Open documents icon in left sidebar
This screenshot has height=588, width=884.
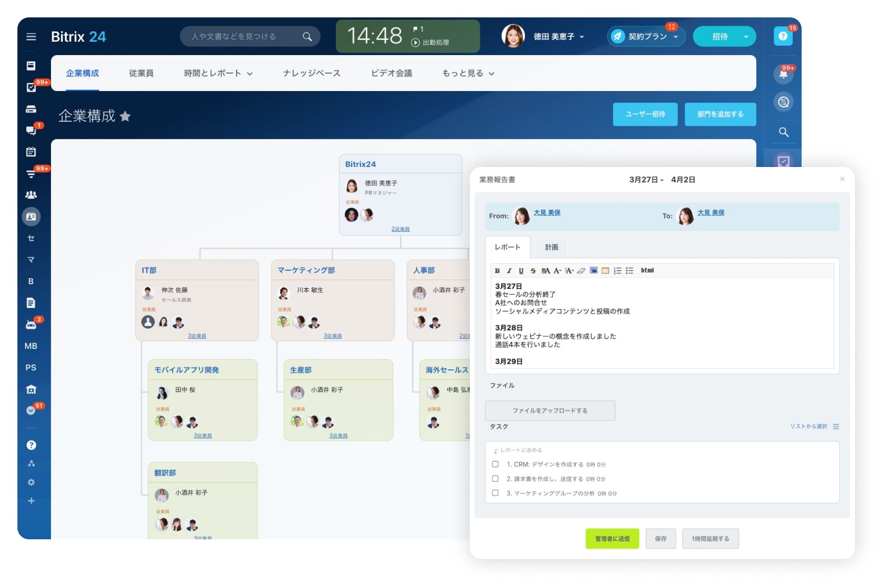point(31,303)
